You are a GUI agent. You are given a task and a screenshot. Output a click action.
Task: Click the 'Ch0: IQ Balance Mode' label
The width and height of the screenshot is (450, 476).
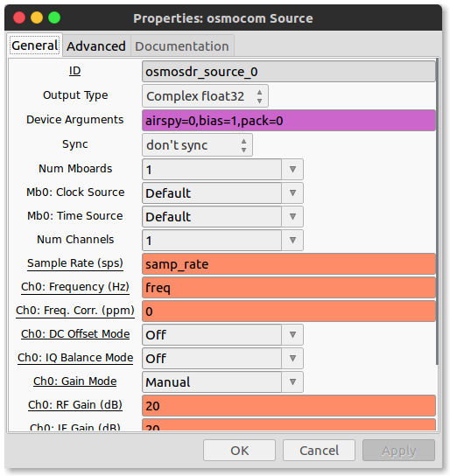75,358
